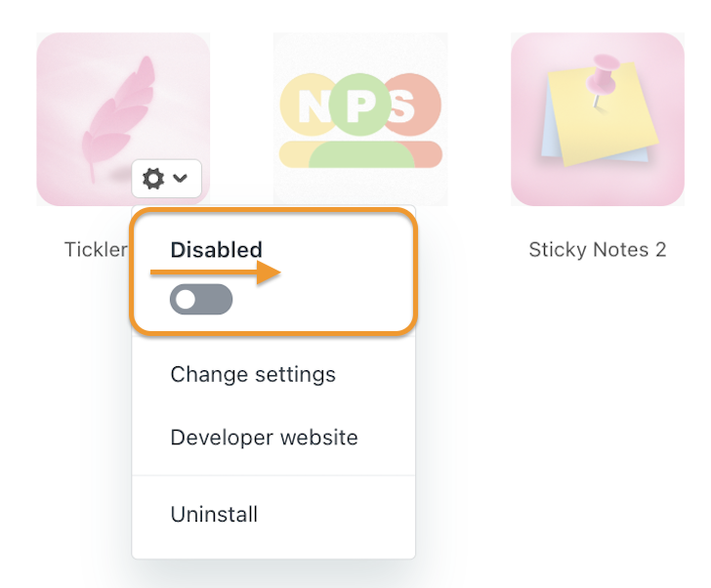Choose Uninstall in the dropdown menu
Image resolution: width=711 pixels, height=588 pixels.
click(214, 515)
